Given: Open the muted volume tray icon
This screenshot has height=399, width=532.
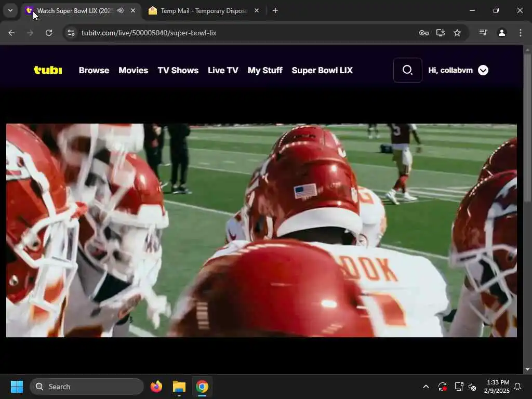Looking at the screenshot, I should point(472,387).
